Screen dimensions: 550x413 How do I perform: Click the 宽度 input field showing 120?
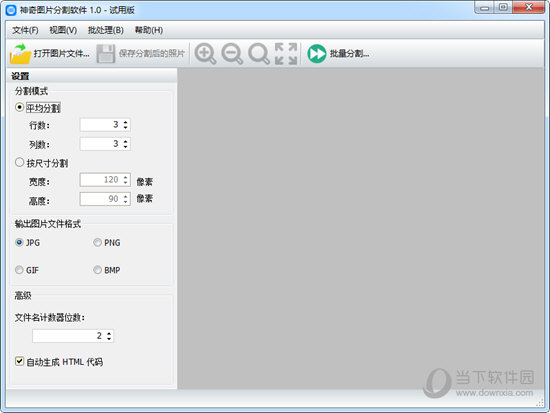point(105,180)
